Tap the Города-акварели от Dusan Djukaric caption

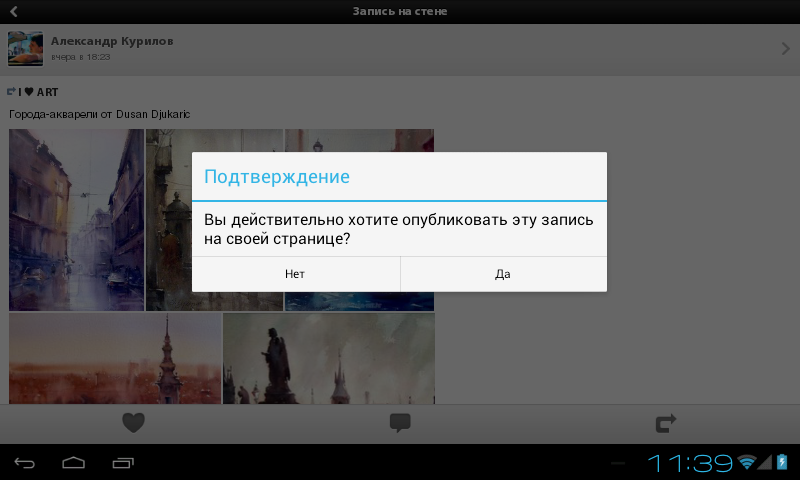point(99,114)
